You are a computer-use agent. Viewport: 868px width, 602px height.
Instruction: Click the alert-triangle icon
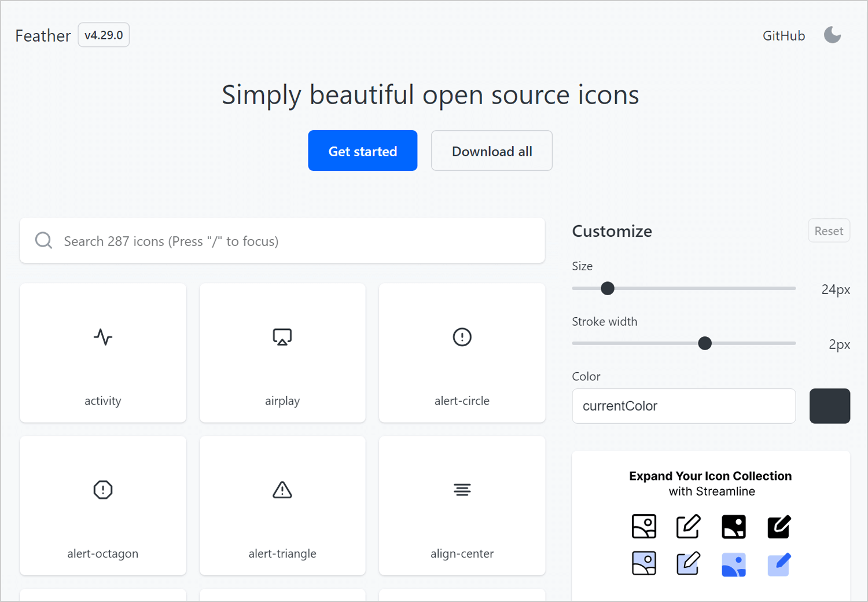coord(282,490)
